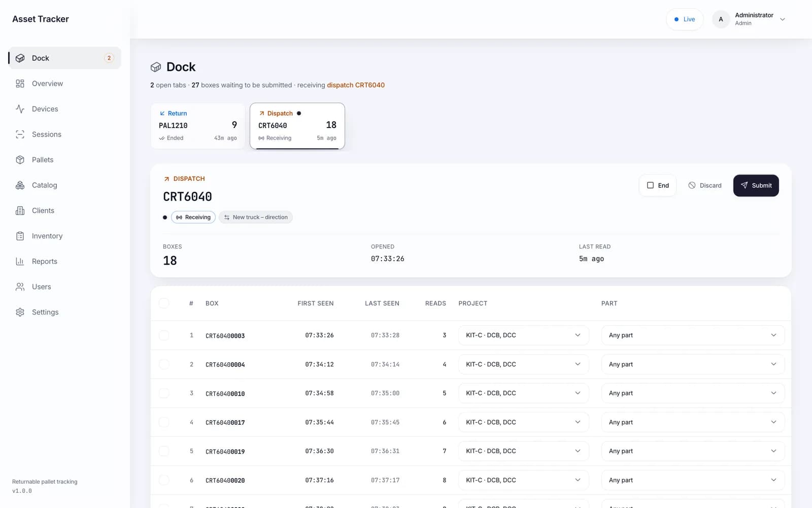The height and width of the screenshot is (508, 812).
Task: Click the box icon beside Dock heading
Action: [x=156, y=67]
